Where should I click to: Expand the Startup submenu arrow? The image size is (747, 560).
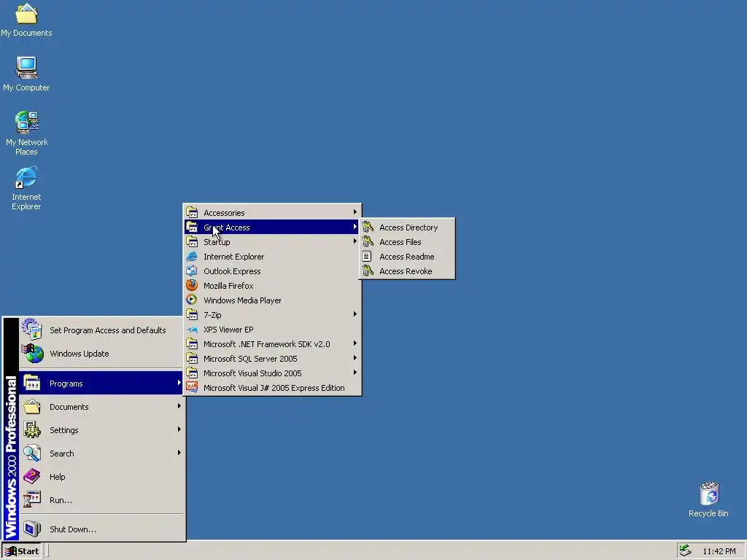click(x=355, y=241)
